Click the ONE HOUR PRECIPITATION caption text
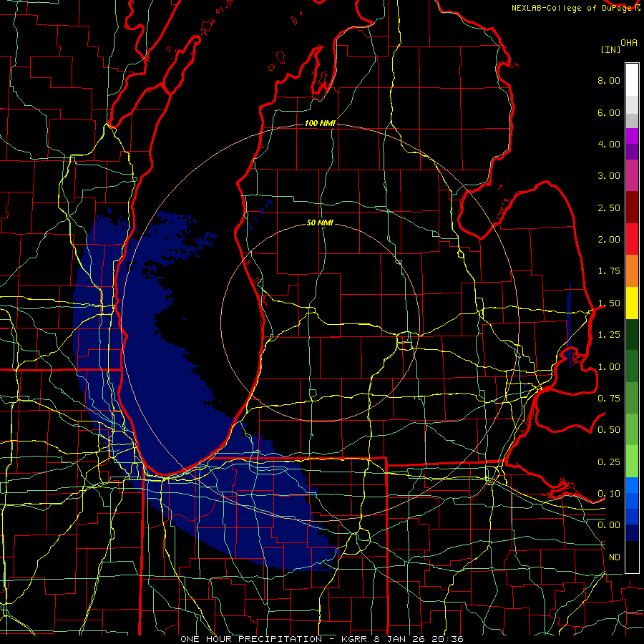The image size is (644, 644). coord(251,639)
